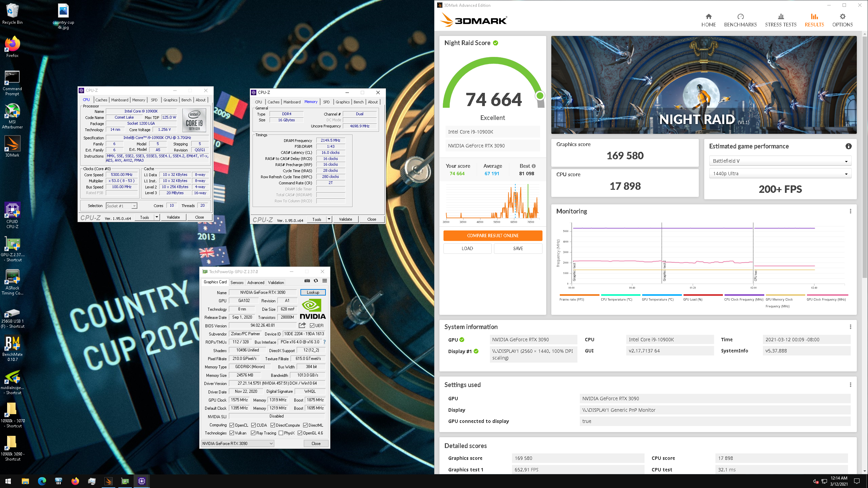Open BENCHMARKS section in 3DMark

pos(740,20)
